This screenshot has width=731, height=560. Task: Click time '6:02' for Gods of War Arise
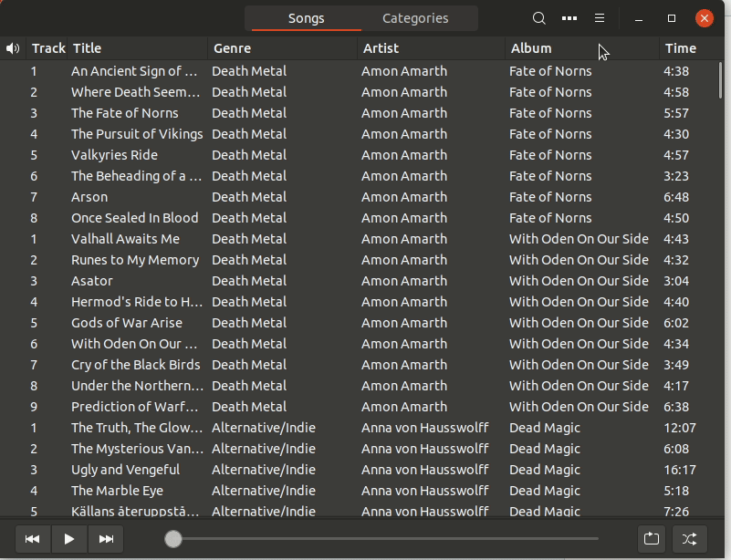point(676,323)
